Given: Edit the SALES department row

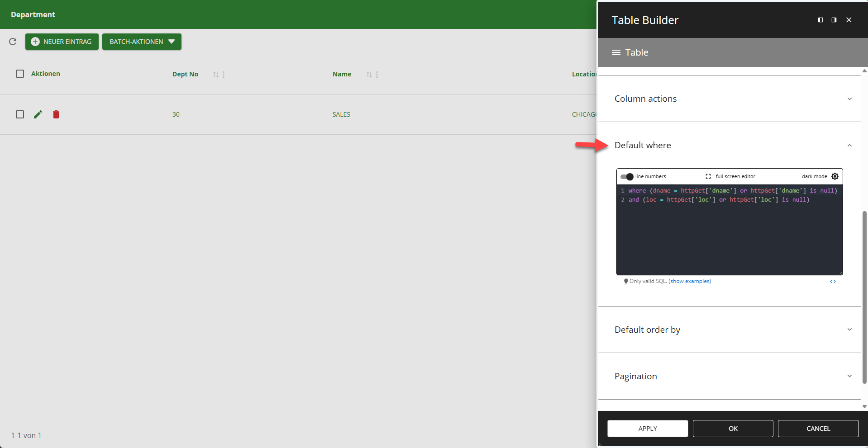Looking at the screenshot, I should coord(38,114).
